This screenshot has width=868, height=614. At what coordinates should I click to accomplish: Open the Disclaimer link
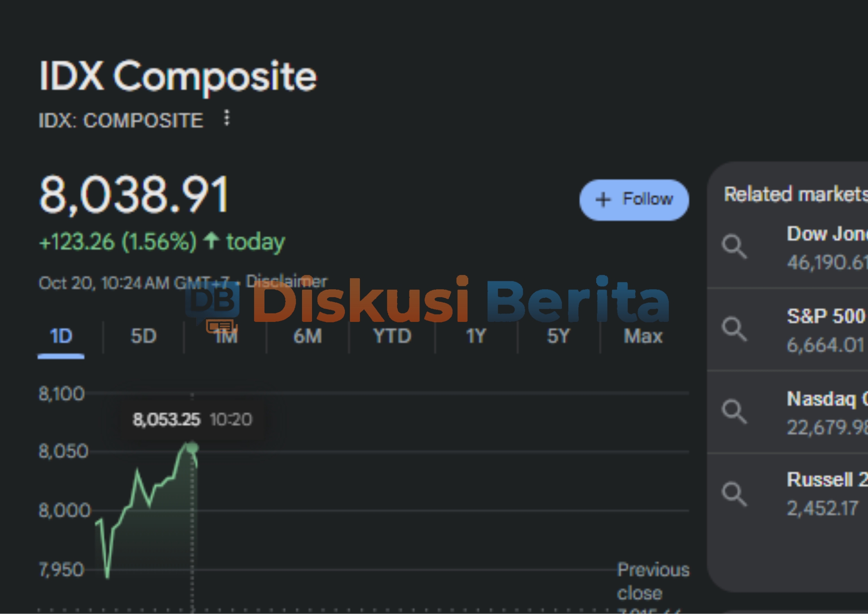286,282
